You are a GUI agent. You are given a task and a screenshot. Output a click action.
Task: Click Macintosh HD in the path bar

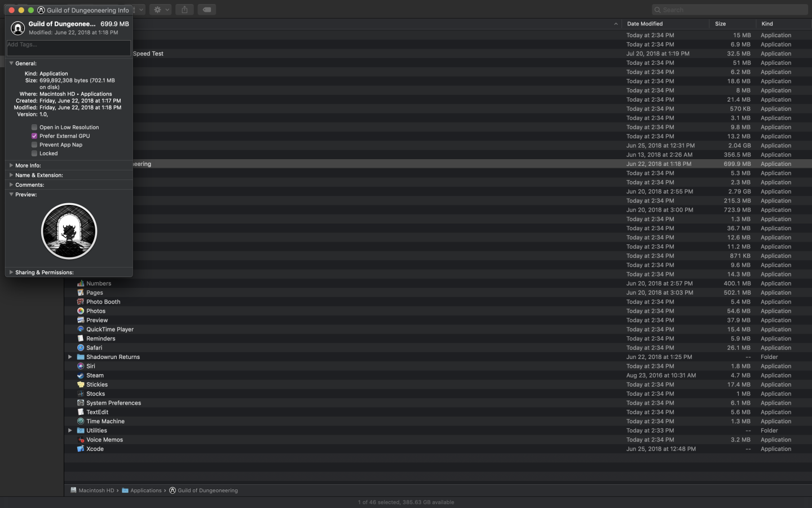pyautogui.click(x=96, y=491)
